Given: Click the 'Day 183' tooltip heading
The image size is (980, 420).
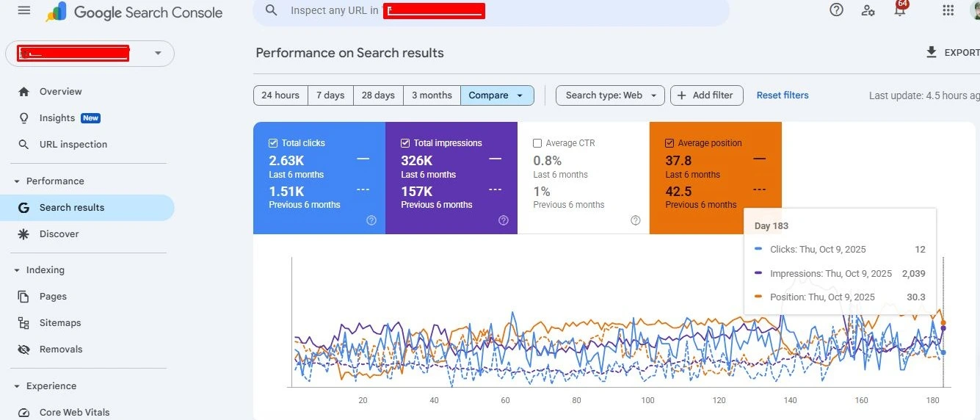Looking at the screenshot, I should point(772,226).
